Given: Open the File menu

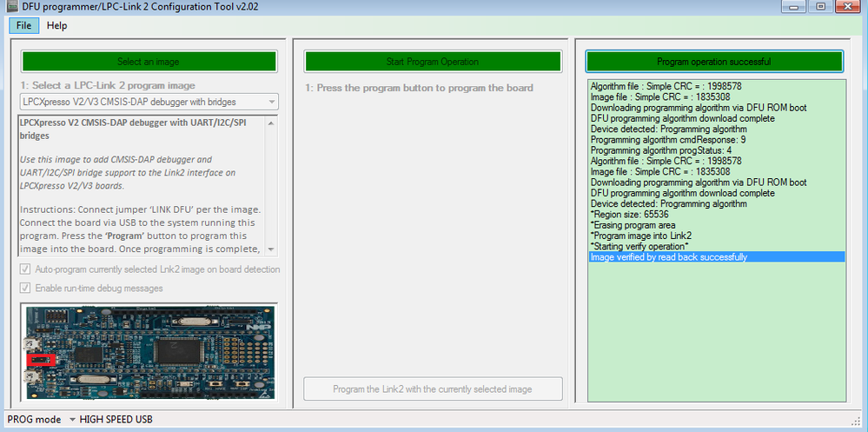Looking at the screenshot, I should point(23,25).
